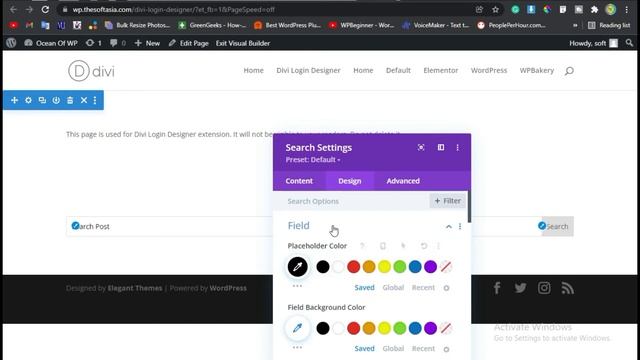
Task: Expand Field Background Color palette ellipsis
Action: pos(297,347)
